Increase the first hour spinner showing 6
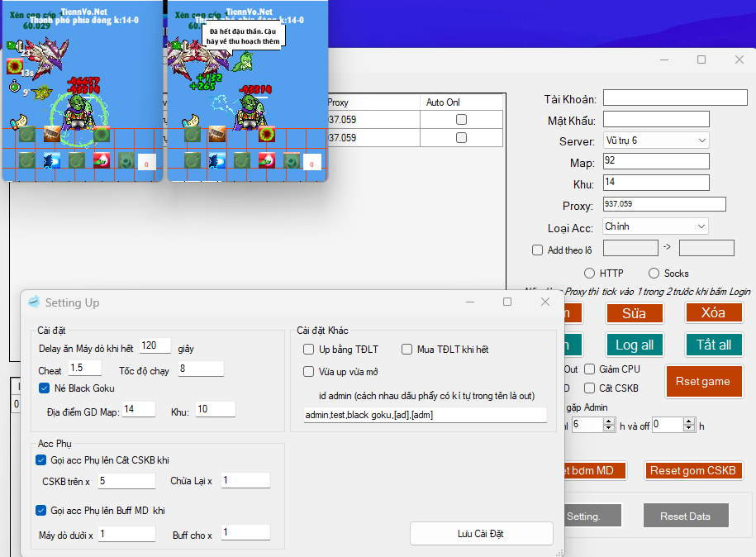The width and height of the screenshot is (756, 557). [610, 421]
